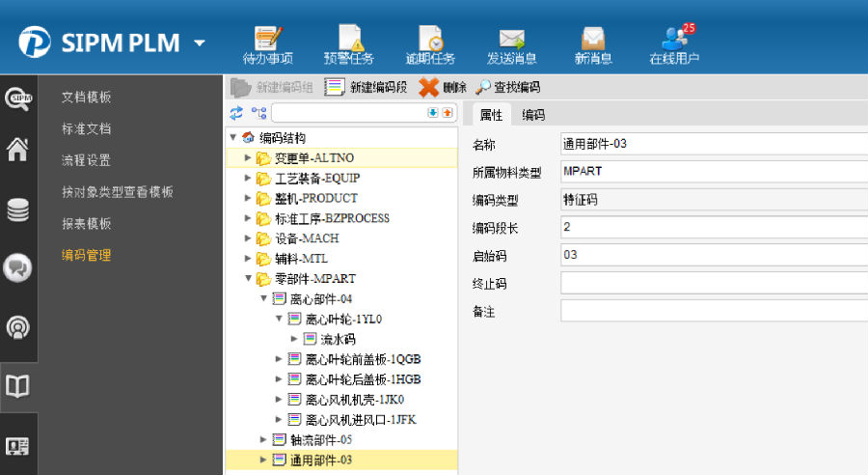Switch to the 编码 tab
Image resolution: width=868 pixels, height=475 pixels.
pos(533,115)
